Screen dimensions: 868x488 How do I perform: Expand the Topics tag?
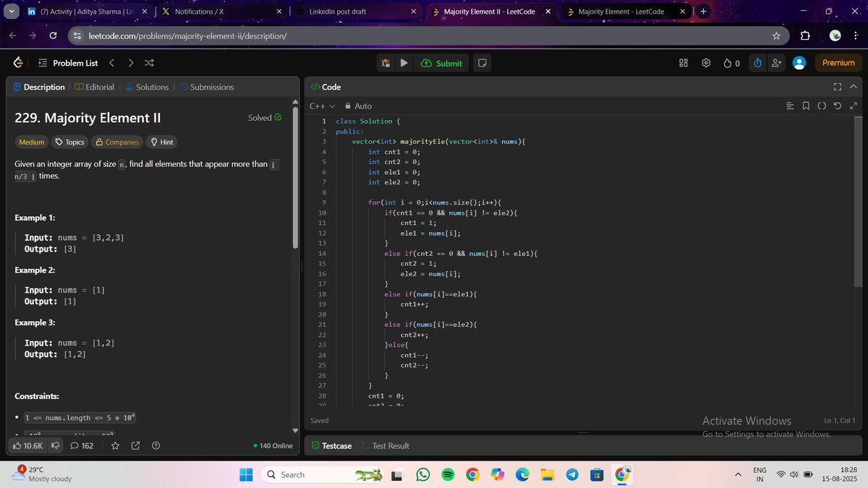pos(70,142)
